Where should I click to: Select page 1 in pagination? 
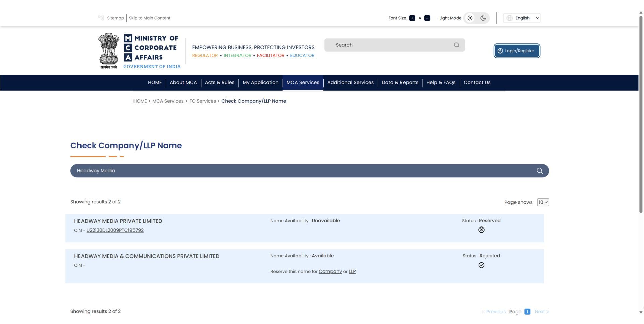tap(527, 312)
